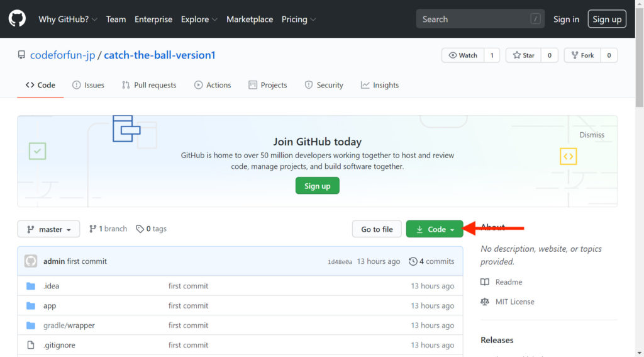This screenshot has height=357, width=644.
Task: Click the gradle/wrapper folder icon
Action: click(x=31, y=326)
